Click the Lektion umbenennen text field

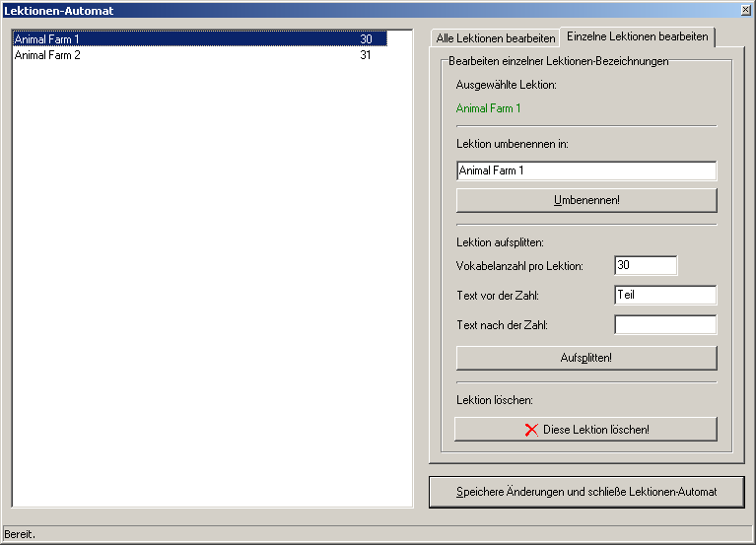point(585,170)
